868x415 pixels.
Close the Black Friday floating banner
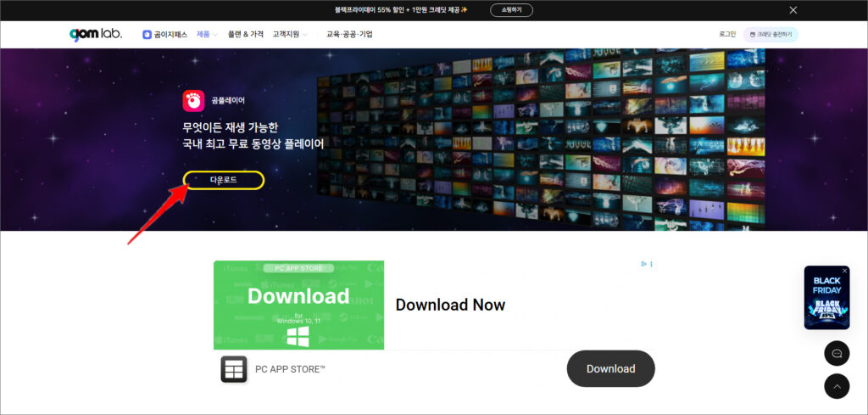pos(844,271)
